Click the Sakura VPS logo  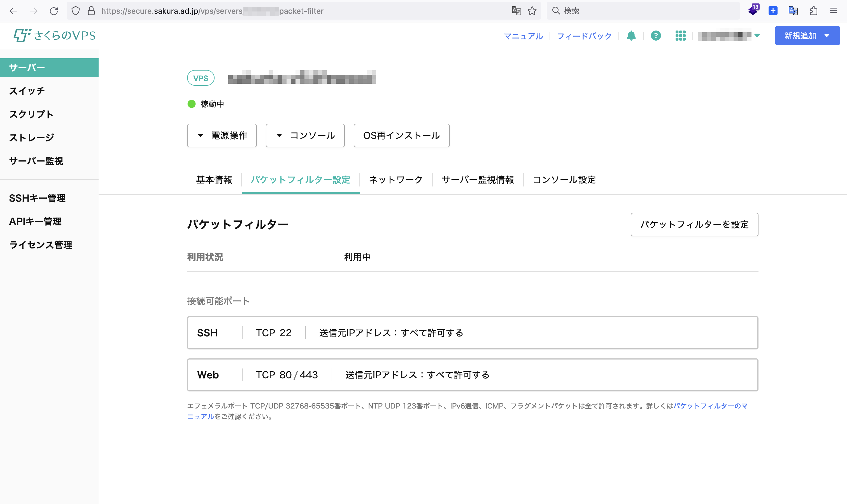click(x=55, y=35)
